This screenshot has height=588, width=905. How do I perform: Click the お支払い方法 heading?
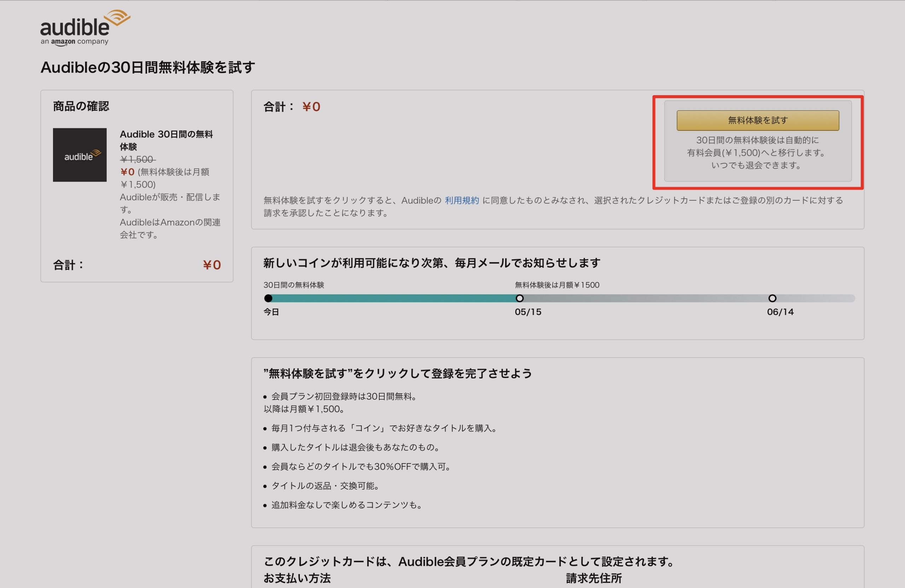[297, 578]
